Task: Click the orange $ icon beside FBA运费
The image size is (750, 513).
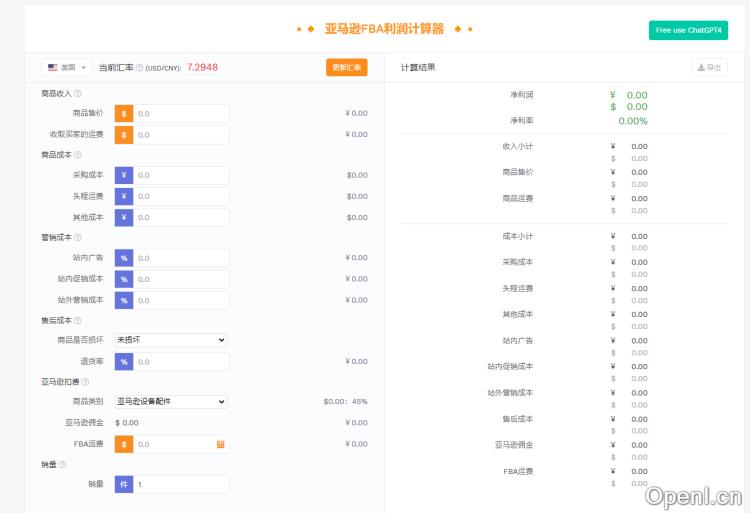Action: click(124, 444)
